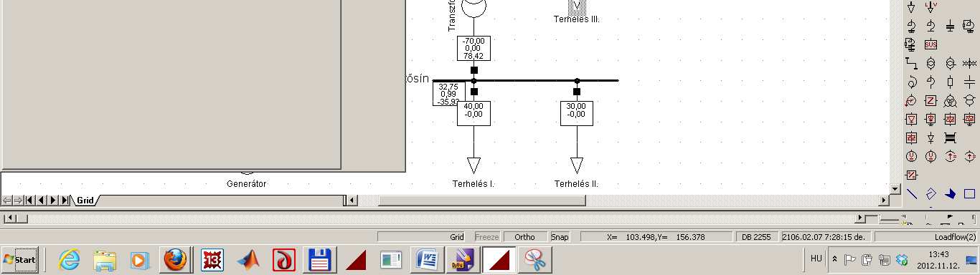Viewport: 980px width, 275px height.
Task: Select the filled blue arrow drawing tool
Action: pos(950,193)
